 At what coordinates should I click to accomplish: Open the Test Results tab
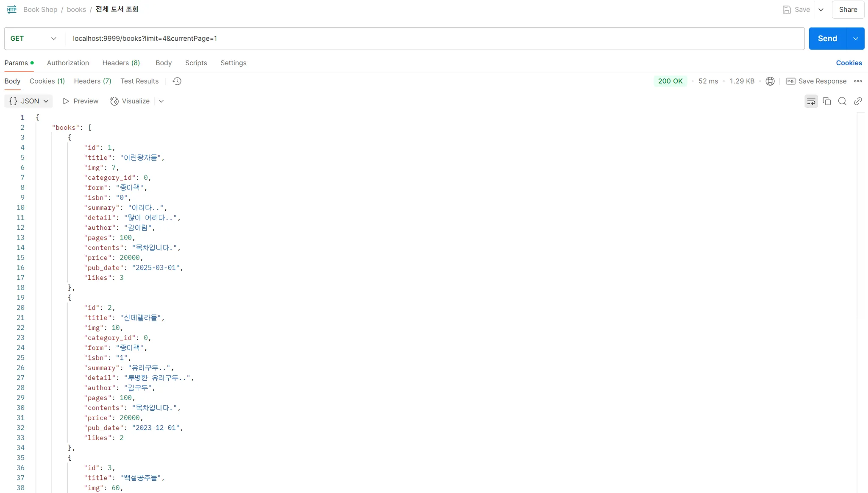click(139, 81)
